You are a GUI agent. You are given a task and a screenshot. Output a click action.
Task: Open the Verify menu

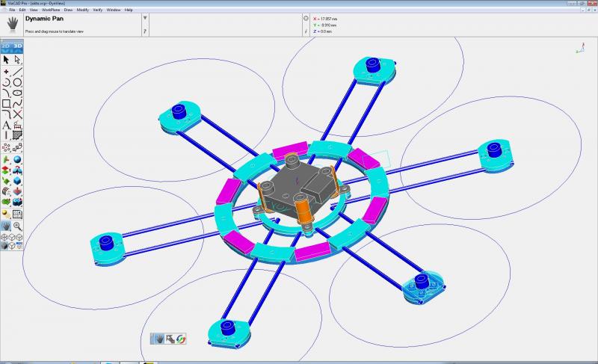pos(98,10)
